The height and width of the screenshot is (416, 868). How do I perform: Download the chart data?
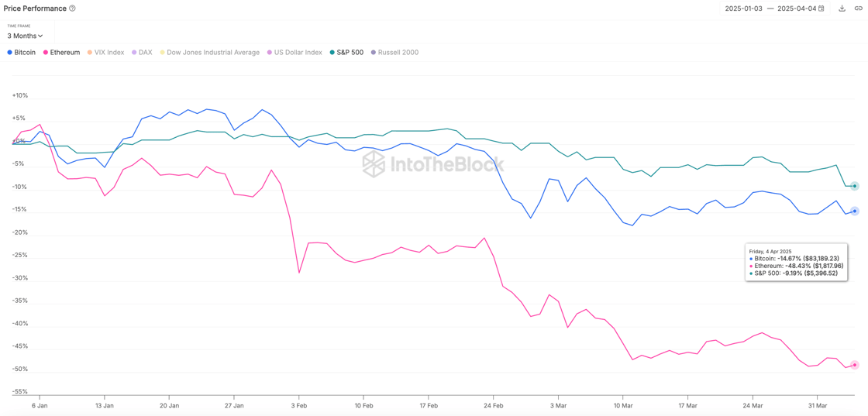[842, 9]
